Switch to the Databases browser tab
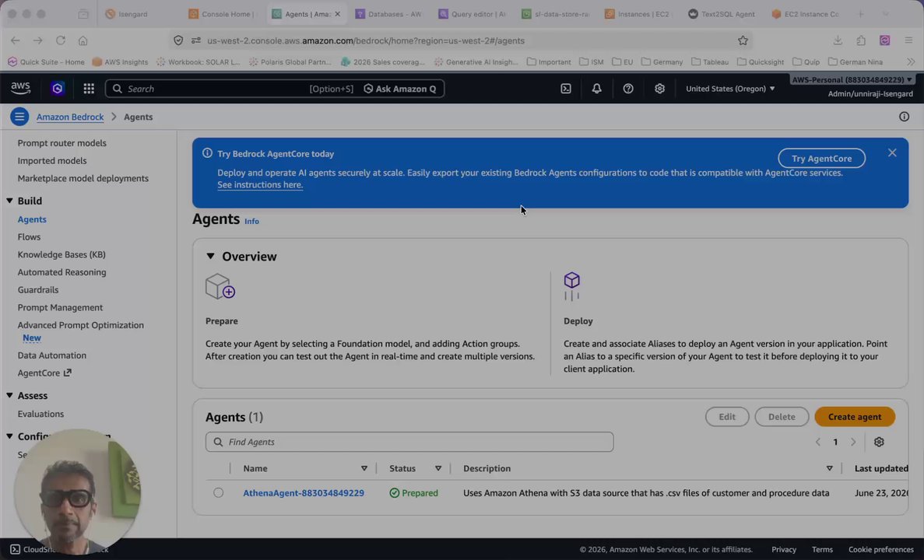The image size is (924, 560). [389, 13]
